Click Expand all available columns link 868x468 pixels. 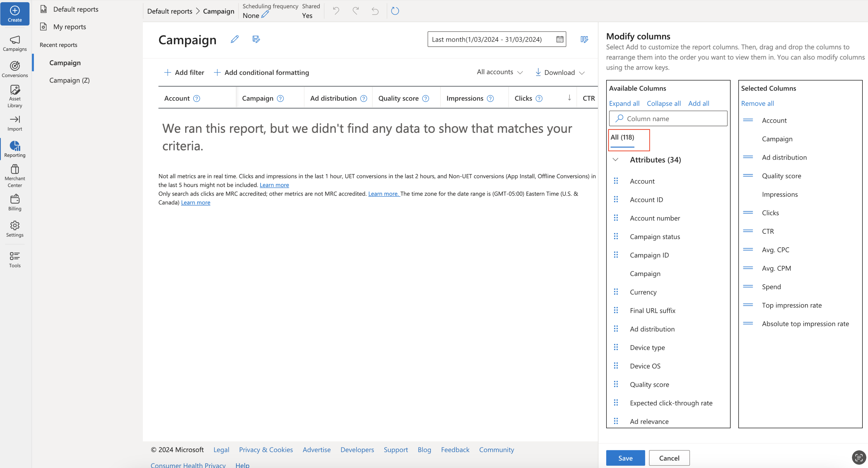tap(624, 103)
